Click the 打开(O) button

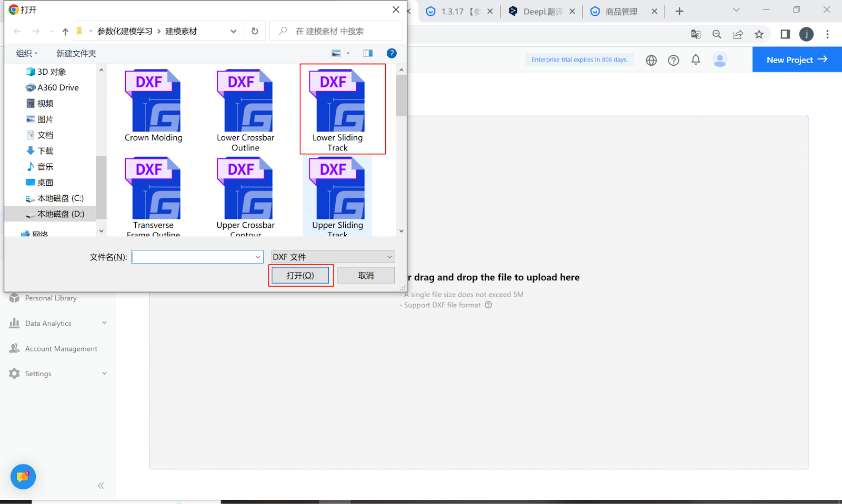click(300, 275)
